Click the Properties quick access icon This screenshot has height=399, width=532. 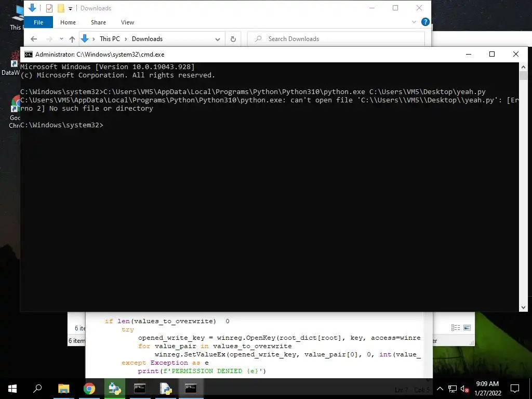(49, 8)
